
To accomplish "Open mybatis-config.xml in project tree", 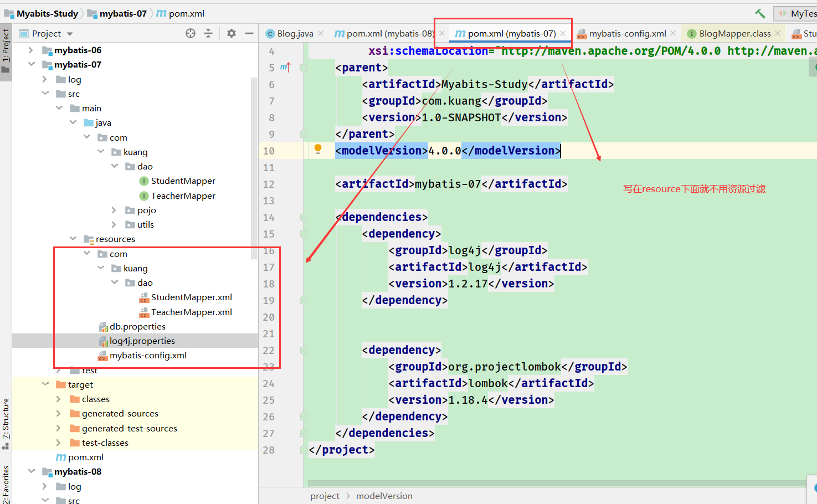I will coord(148,355).
